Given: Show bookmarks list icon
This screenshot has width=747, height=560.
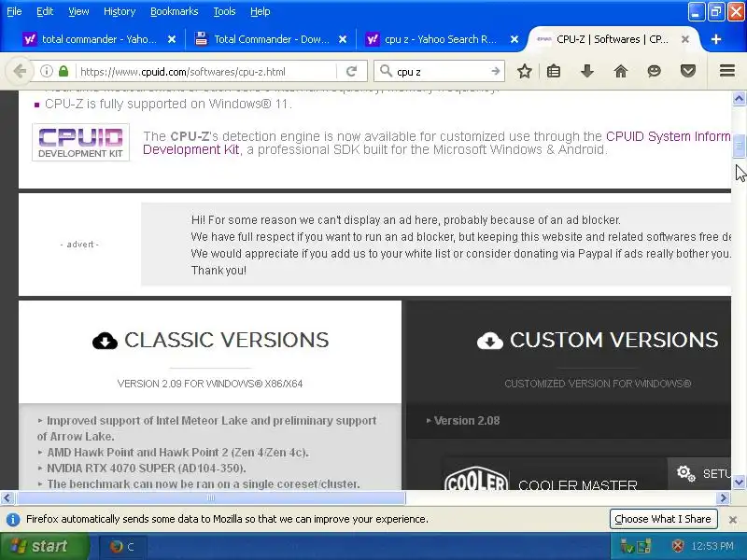Looking at the screenshot, I should point(554,72).
